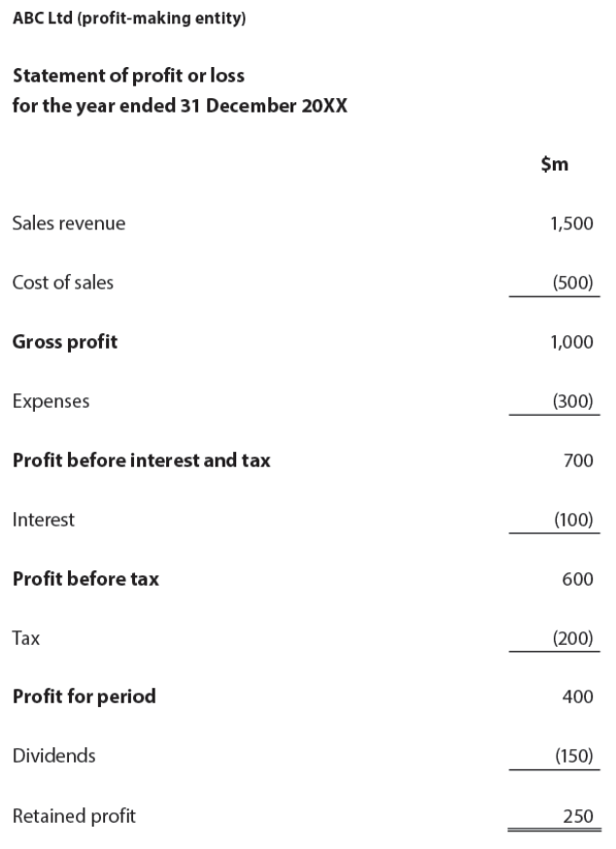Image resolution: width=616 pixels, height=849 pixels.
Task: Select the Profit before tax label
Action: click(86, 579)
